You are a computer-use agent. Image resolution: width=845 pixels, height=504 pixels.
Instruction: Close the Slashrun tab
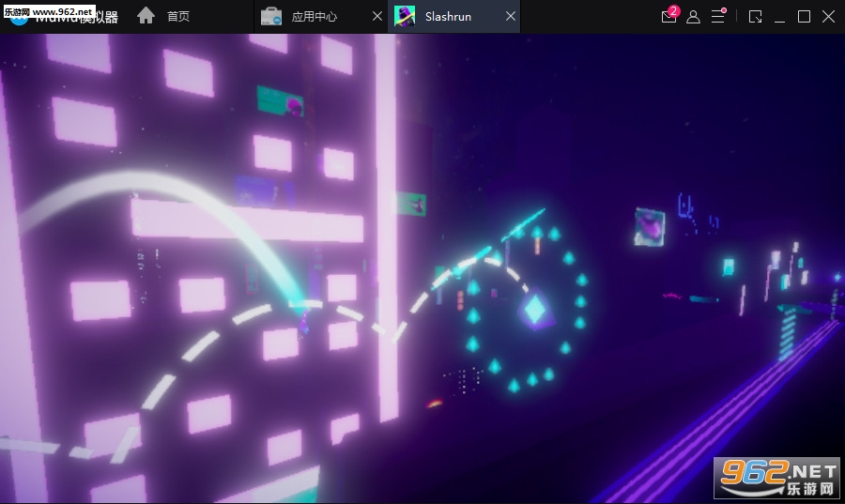511,16
